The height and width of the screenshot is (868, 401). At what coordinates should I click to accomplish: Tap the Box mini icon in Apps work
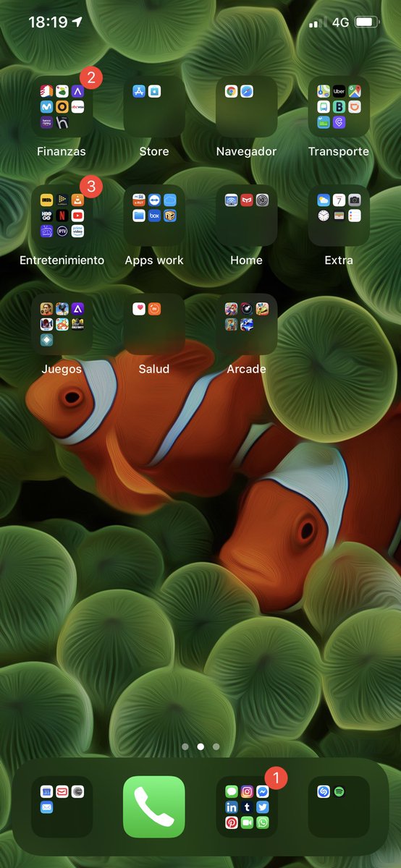point(154,216)
